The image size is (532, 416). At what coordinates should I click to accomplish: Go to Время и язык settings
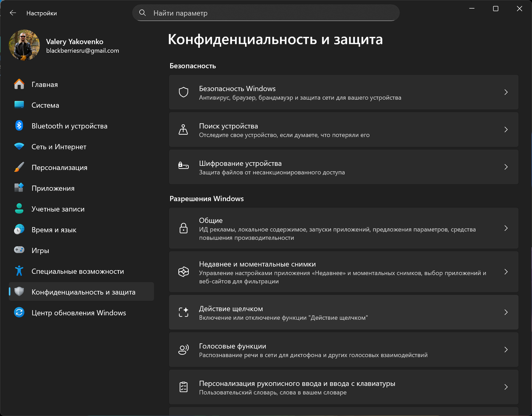click(82, 230)
